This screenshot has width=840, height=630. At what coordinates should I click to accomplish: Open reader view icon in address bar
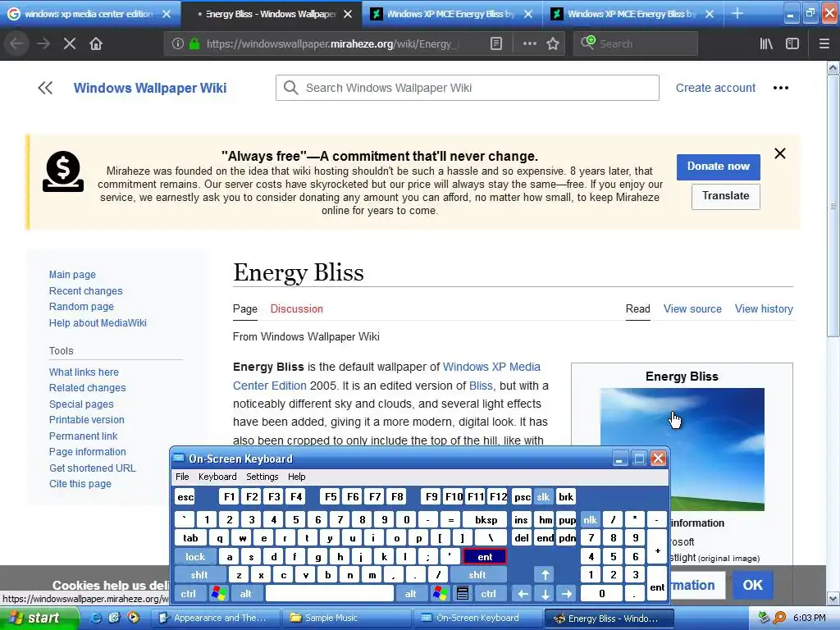[496, 44]
